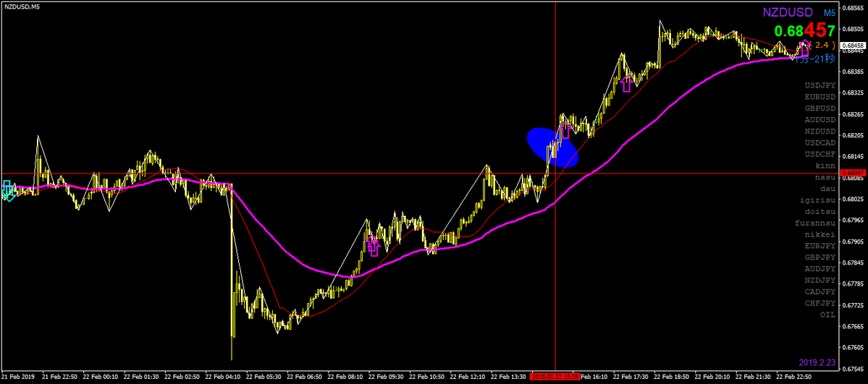
Task: Click the orange spread value 2.4
Action: click(824, 44)
